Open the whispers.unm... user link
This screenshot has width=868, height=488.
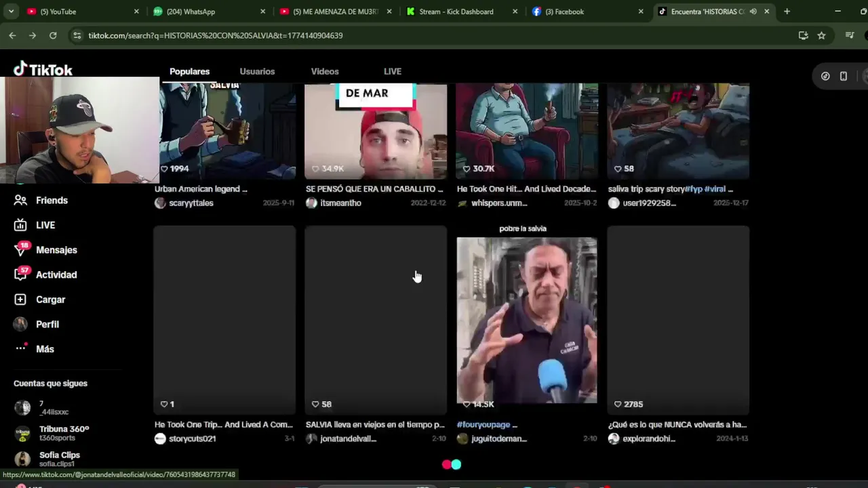click(499, 203)
